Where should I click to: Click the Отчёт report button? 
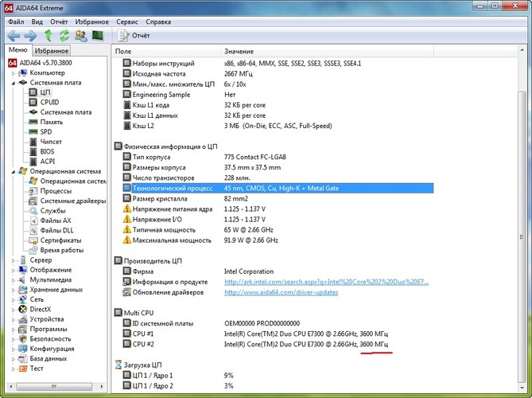[x=134, y=35]
